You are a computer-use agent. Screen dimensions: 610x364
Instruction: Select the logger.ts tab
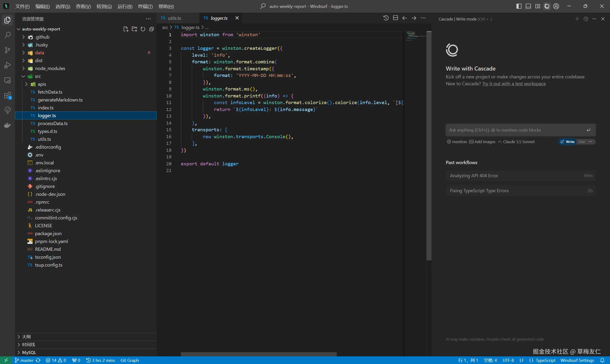(219, 18)
